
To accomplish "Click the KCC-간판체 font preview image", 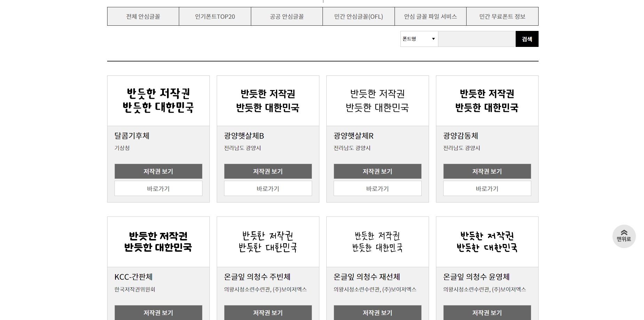I will [158, 242].
